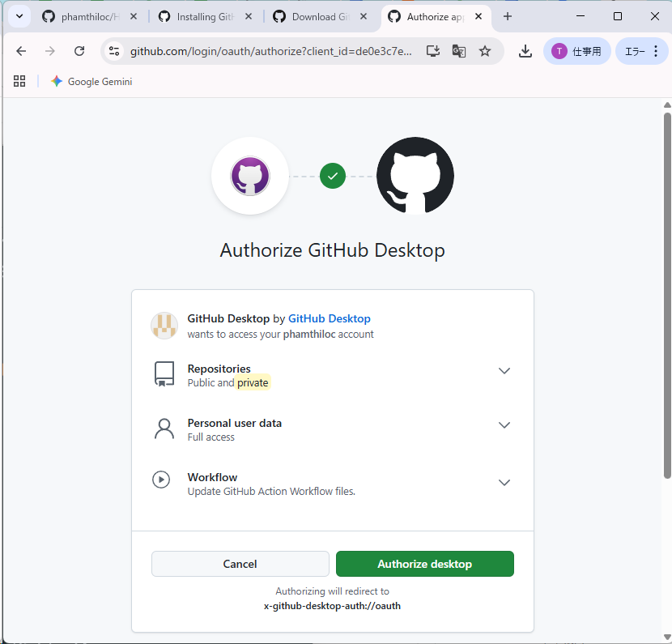Close the Download GitHub tab
Viewport: 672px width, 644px height.
363,17
